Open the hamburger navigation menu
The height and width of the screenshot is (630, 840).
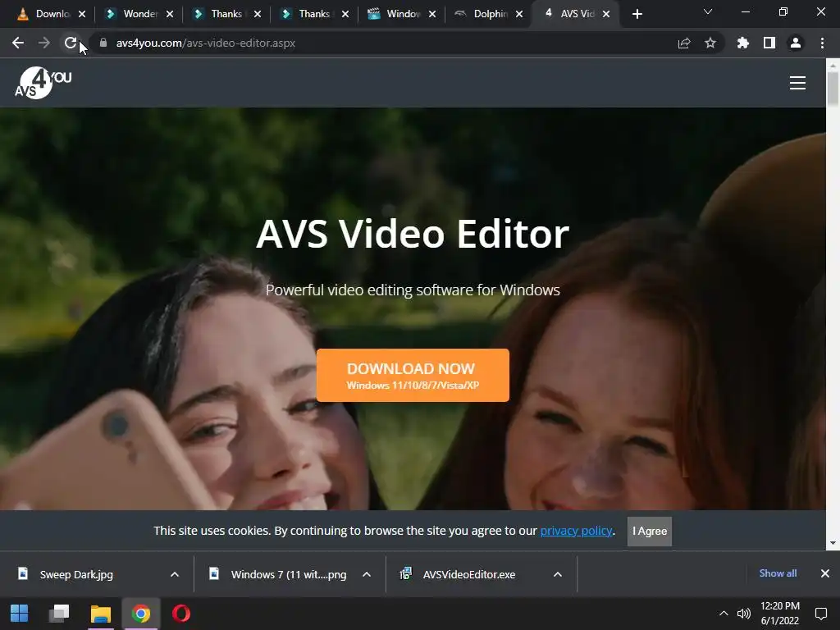tap(797, 83)
